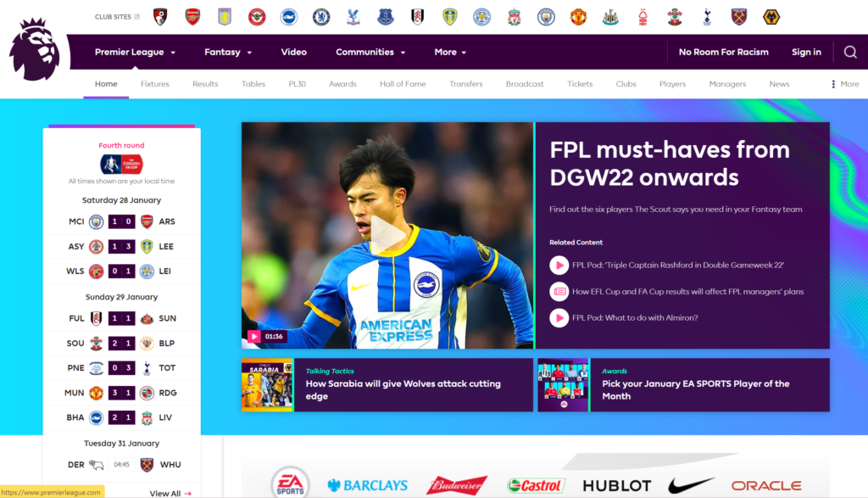The image size is (868, 498).
Task: Open the MCI 1-0 ARS match result
Action: [122, 221]
